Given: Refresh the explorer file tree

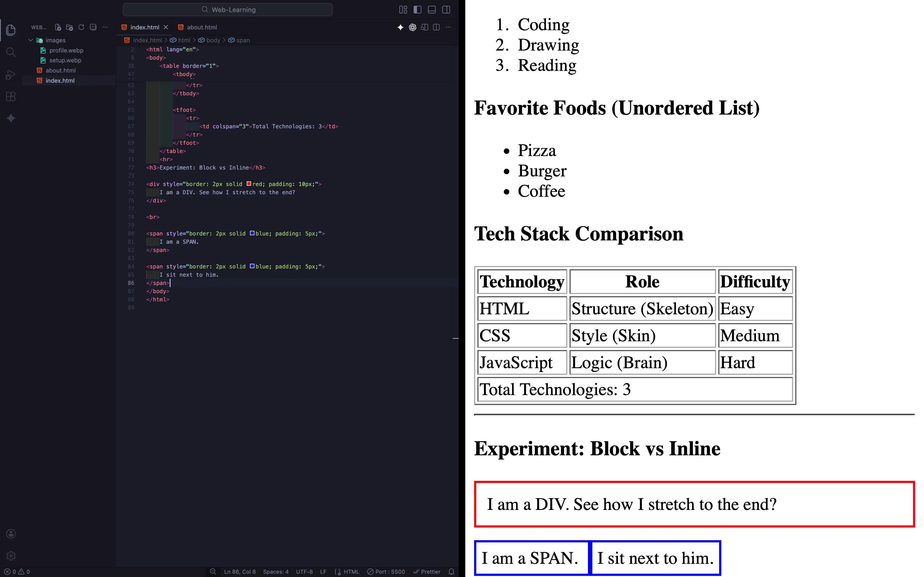Looking at the screenshot, I should (x=81, y=27).
